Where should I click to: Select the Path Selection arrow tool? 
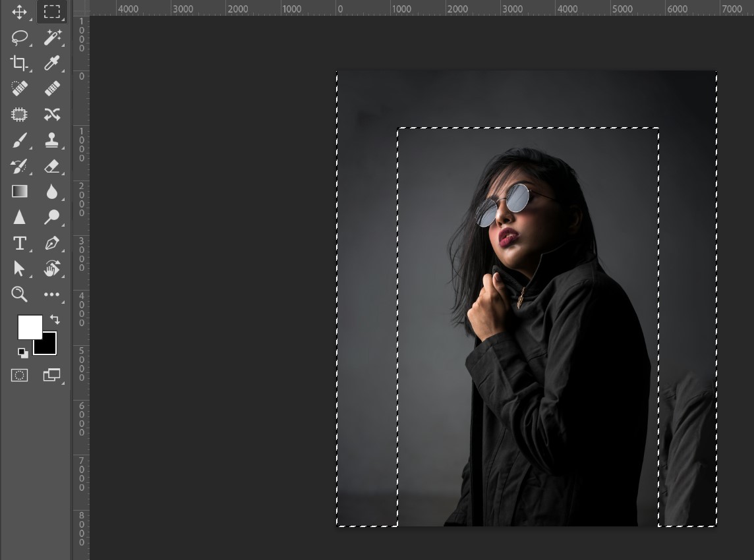(19, 268)
